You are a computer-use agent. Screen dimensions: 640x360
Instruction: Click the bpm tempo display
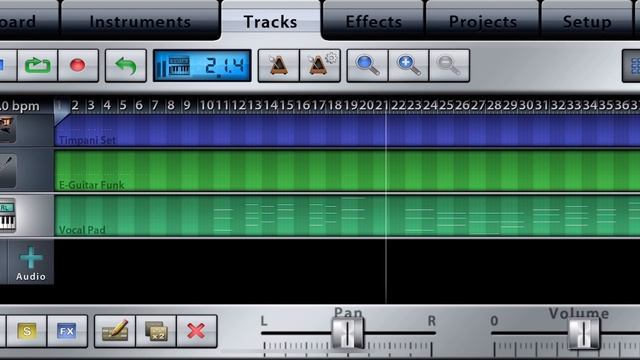click(20, 106)
